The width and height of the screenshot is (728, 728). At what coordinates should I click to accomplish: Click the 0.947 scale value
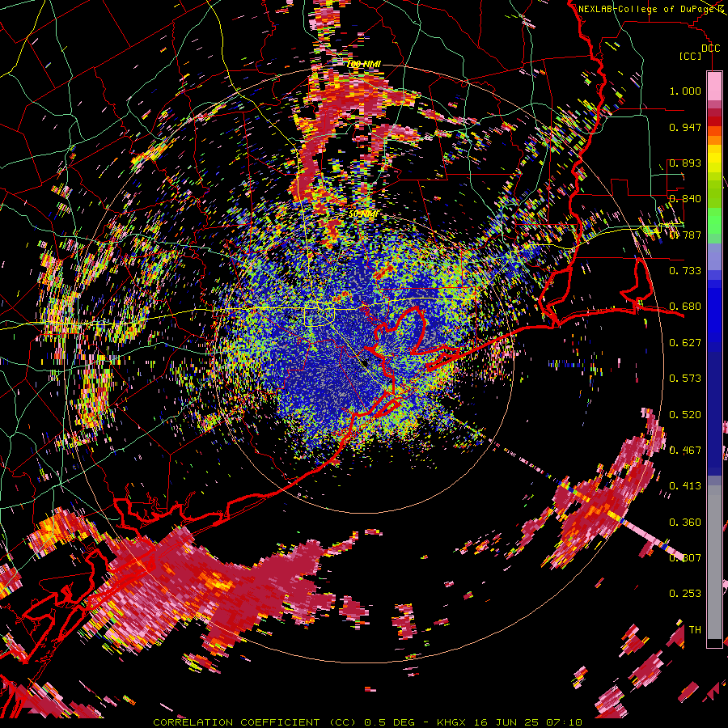pos(685,127)
